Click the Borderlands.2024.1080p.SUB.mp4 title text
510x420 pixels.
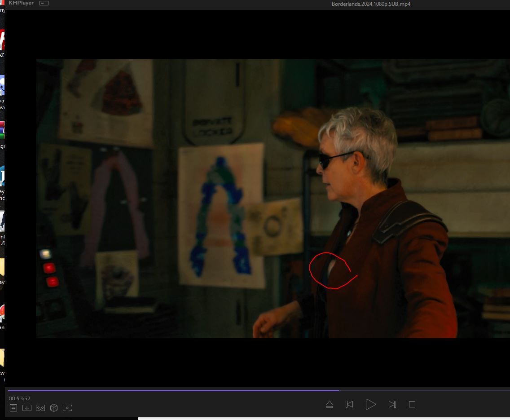pyautogui.click(x=371, y=4)
